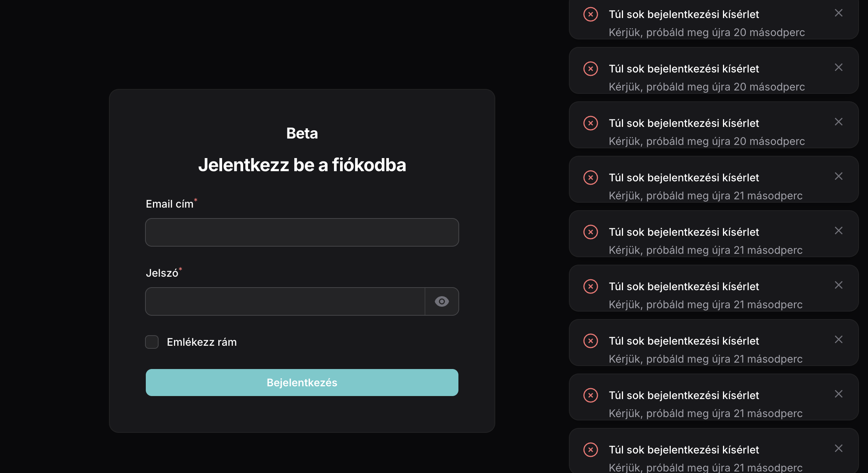This screenshot has height=473, width=868.
Task: Close the bottommost partially visible toast
Action: click(838, 449)
